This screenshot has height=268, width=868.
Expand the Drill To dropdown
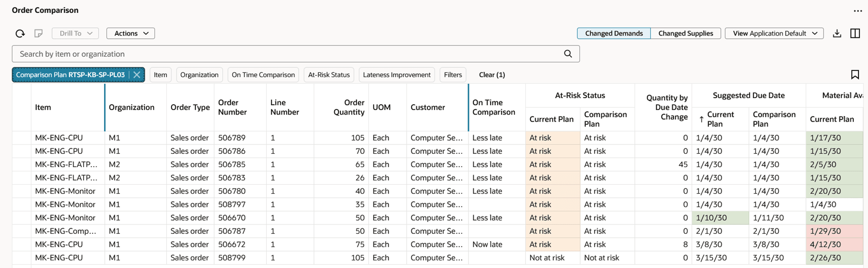[x=76, y=33]
